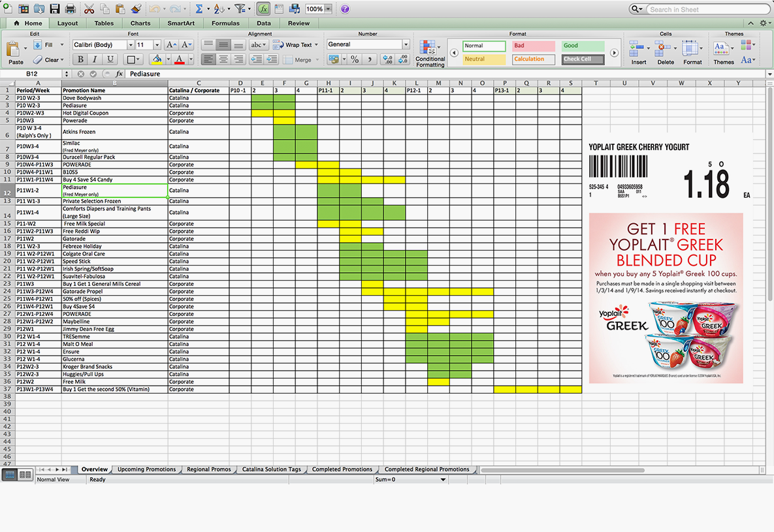Screen dimensions: 774x532
Task: Click the AutoSum sigma icon
Action: [x=199, y=9]
